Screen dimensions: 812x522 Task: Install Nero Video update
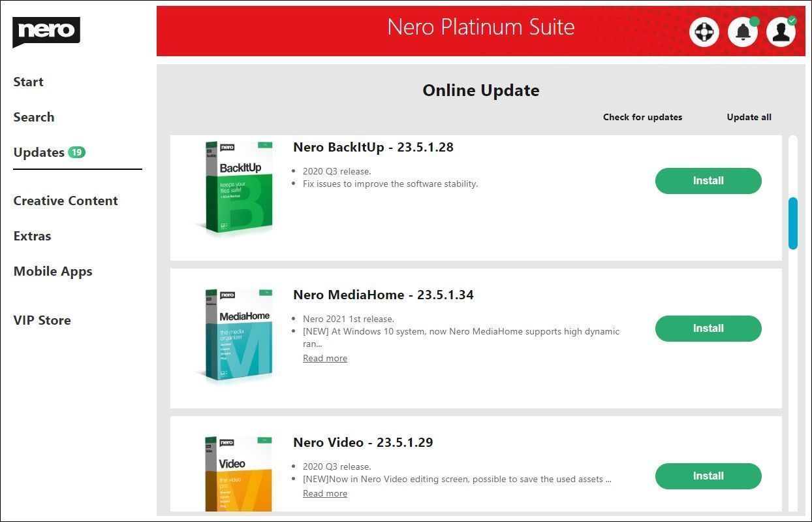click(708, 476)
